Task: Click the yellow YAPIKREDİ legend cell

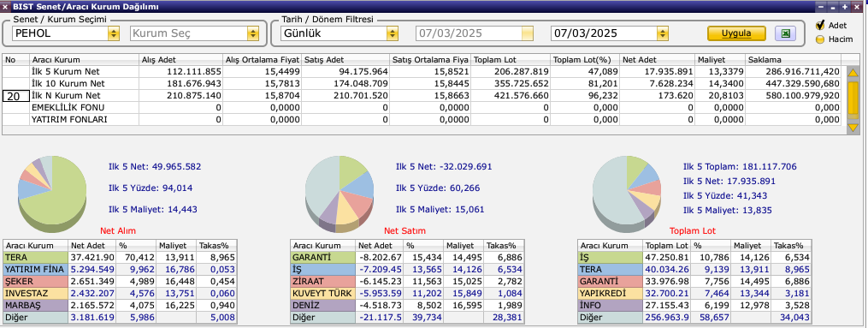Action: coord(610,294)
